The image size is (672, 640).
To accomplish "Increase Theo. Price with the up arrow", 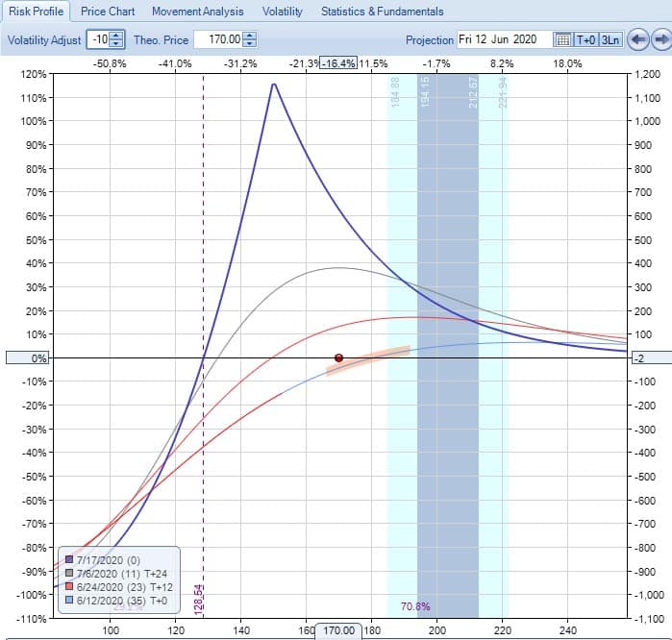I will point(249,36).
